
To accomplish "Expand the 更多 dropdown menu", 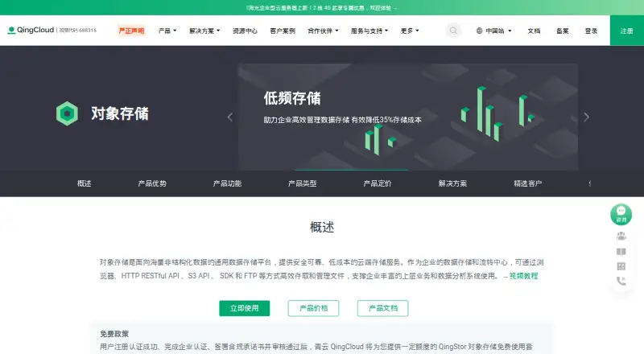I will pos(410,31).
